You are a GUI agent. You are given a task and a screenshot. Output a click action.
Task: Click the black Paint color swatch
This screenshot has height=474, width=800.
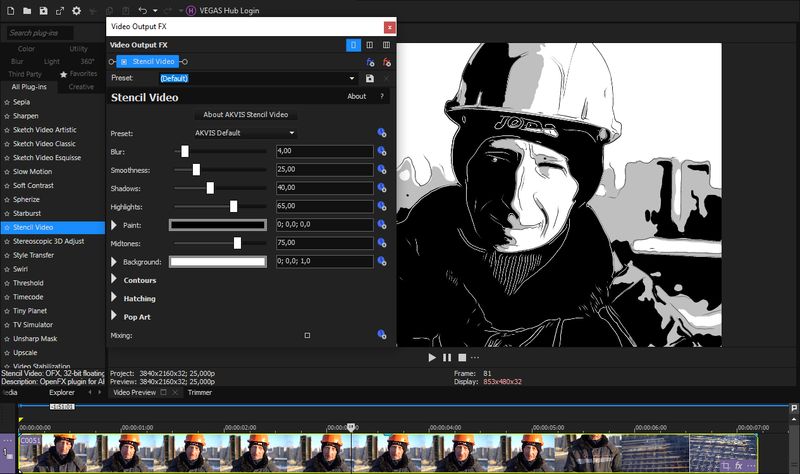click(218, 224)
